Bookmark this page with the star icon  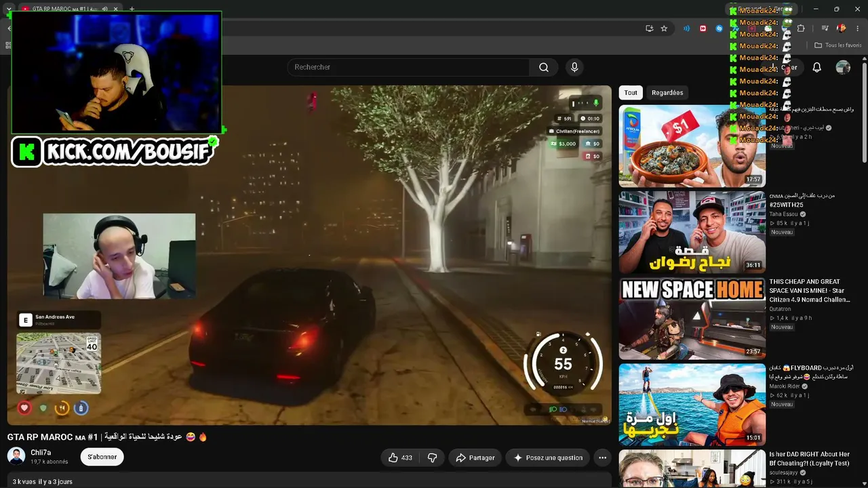click(x=664, y=28)
